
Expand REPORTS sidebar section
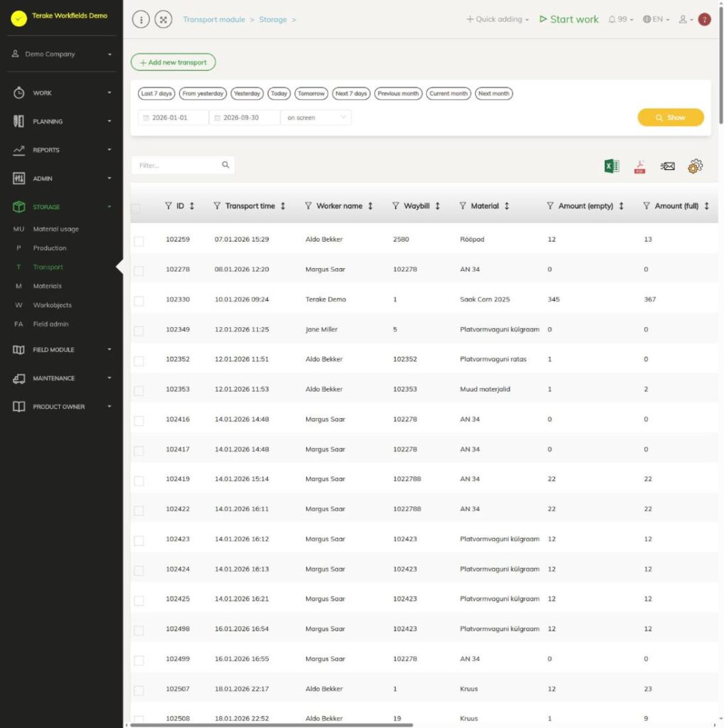pyautogui.click(x=61, y=150)
